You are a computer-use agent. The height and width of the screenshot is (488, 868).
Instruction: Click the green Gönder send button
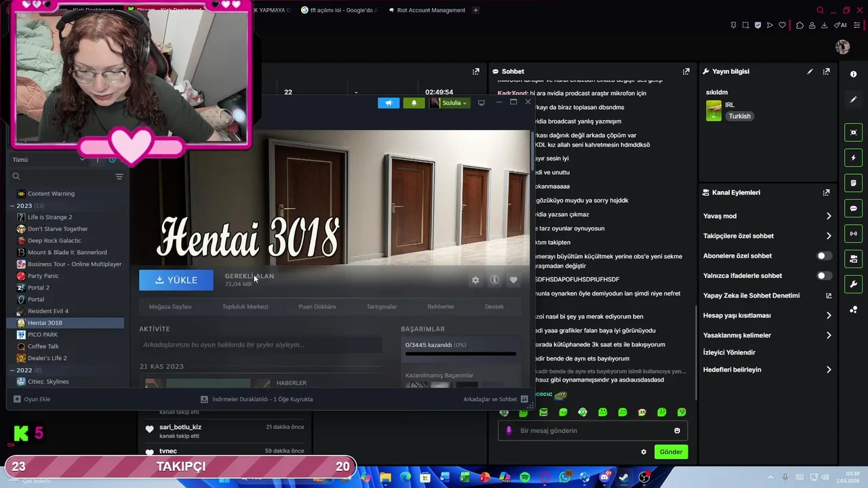[x=671, y=452]
